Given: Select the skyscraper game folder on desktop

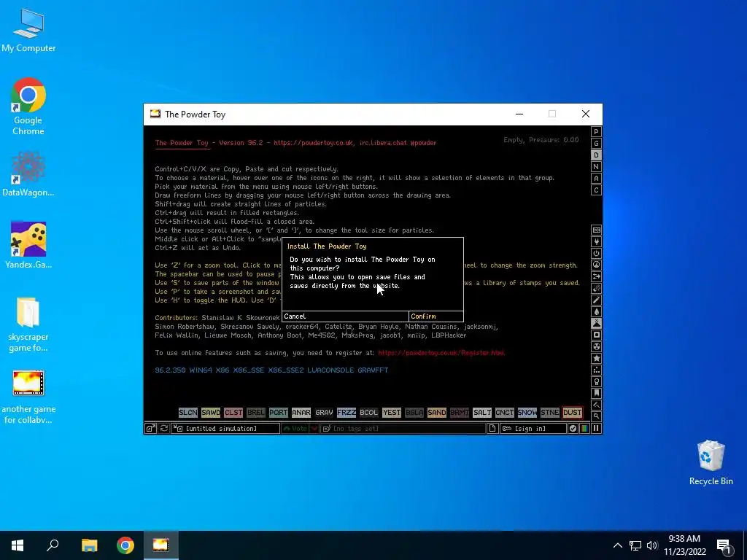Looking at the screenshot, I should pyautogui.click(x=28, y=324).
